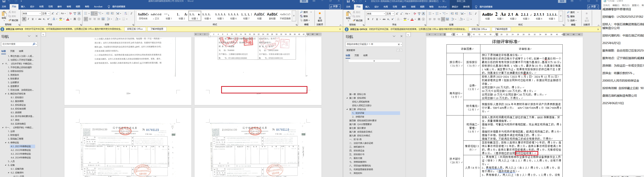This screenshot has width=644, height=177.
Task: Click 了解详细信息 button in 招标文件 window
Action: tap(501, 29)
